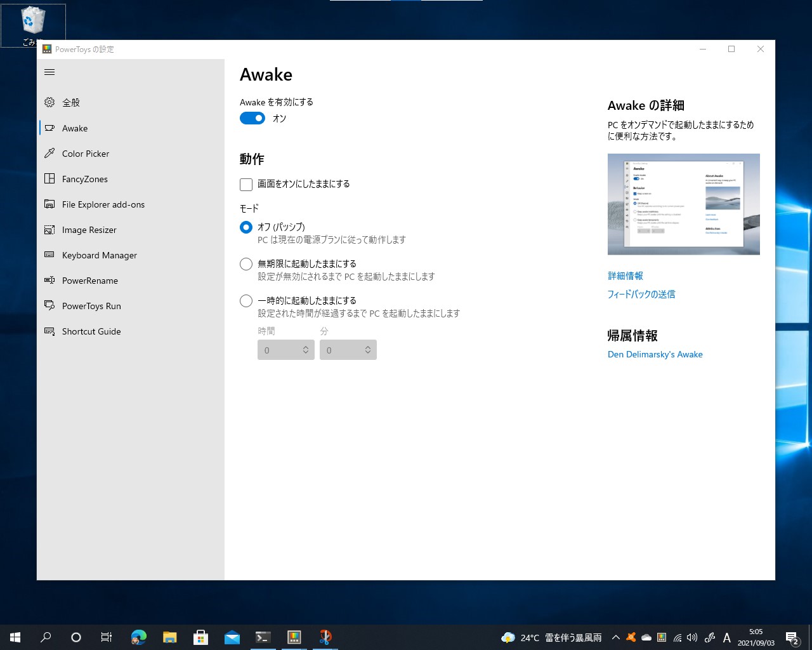The width and height of the screenshot is (812, 650).
Task: Open the Snipping Tool on the taskbar
Action: pyautogui.click(x=325, y=637)
